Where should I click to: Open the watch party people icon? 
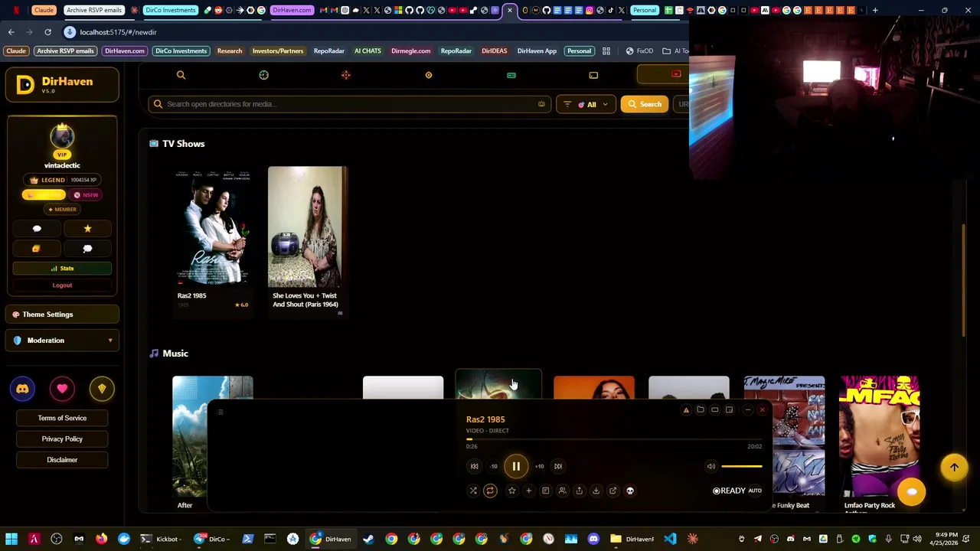562,491
